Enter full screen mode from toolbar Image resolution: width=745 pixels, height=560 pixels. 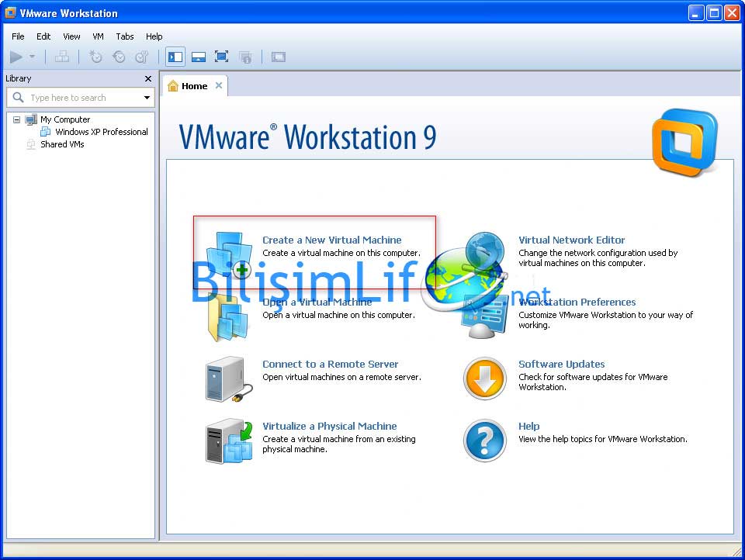click(221, 57)
